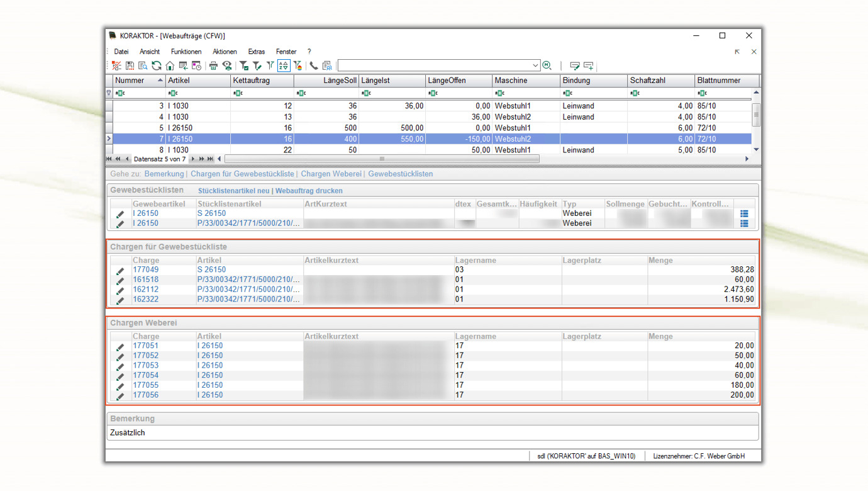Click the home icon in toolbar
The width and height of the screenshot is (868, 491).
pyautogui.click(x=170, y=65)
